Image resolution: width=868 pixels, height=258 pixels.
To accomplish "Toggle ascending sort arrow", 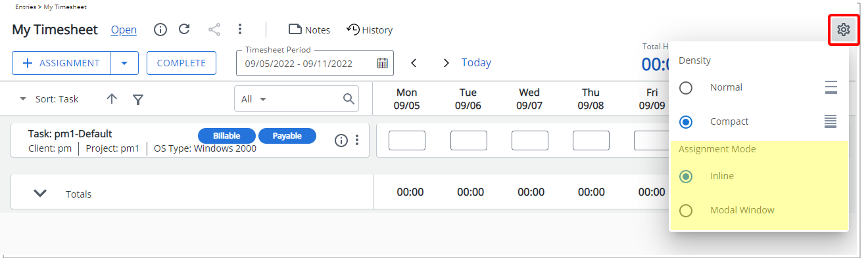I will coord(112,98).
